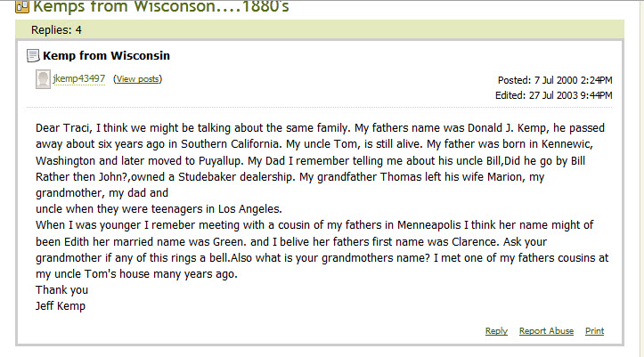Image resolution: width=644 pixels, height=357 pixels.
Task: Open jkemp43497 avatar picture
Action: (43, 79)
